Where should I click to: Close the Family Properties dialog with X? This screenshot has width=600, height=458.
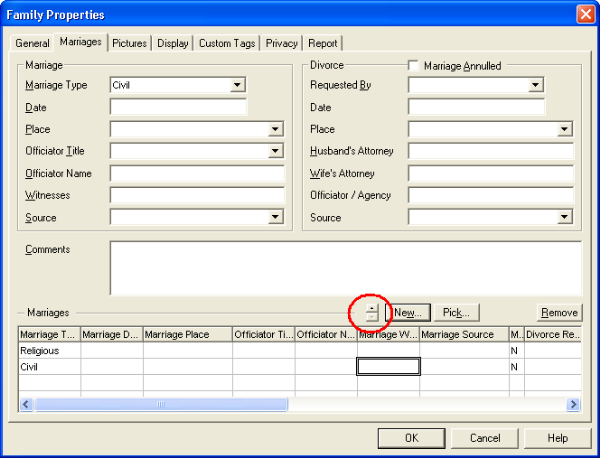point(586,14)
